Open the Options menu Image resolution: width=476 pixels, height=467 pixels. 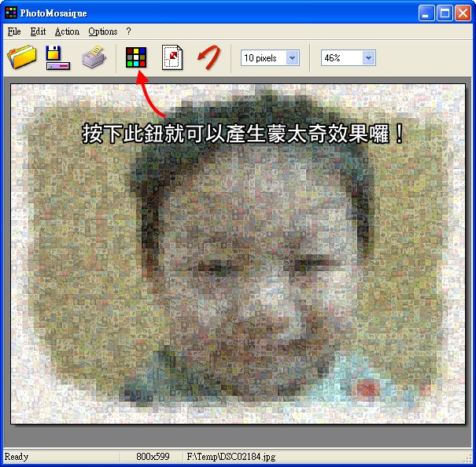(103, 31)
